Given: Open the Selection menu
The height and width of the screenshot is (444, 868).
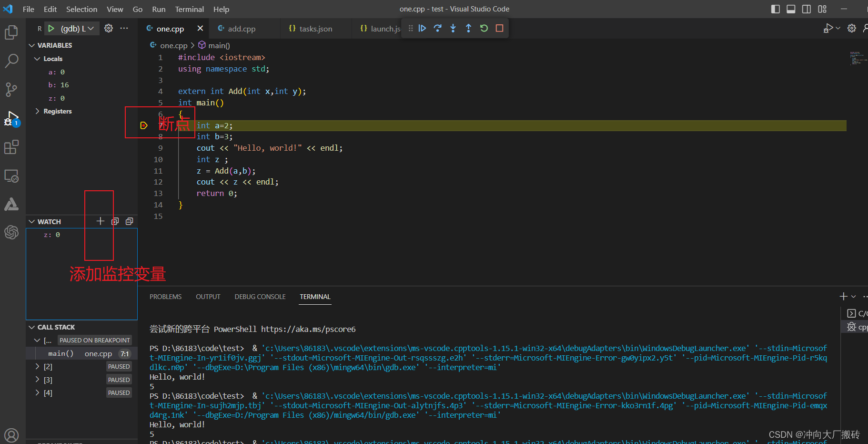Looking at the screenshot, I should coord(81,9).
